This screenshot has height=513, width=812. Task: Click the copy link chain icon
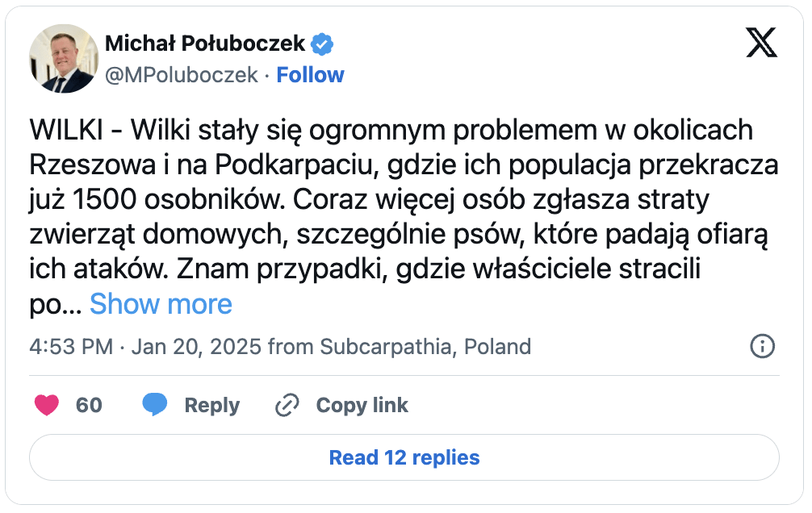287,405
